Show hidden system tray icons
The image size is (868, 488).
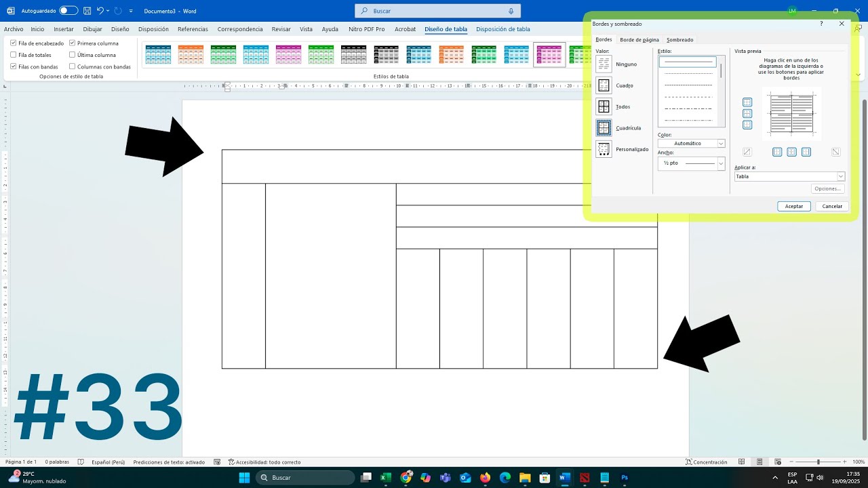[775, 478]
